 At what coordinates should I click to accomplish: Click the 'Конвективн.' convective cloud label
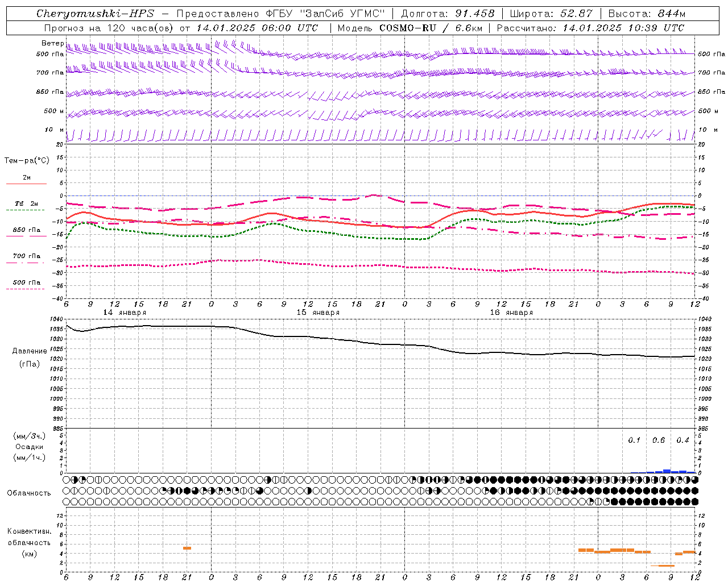click(x=30, y=531)
